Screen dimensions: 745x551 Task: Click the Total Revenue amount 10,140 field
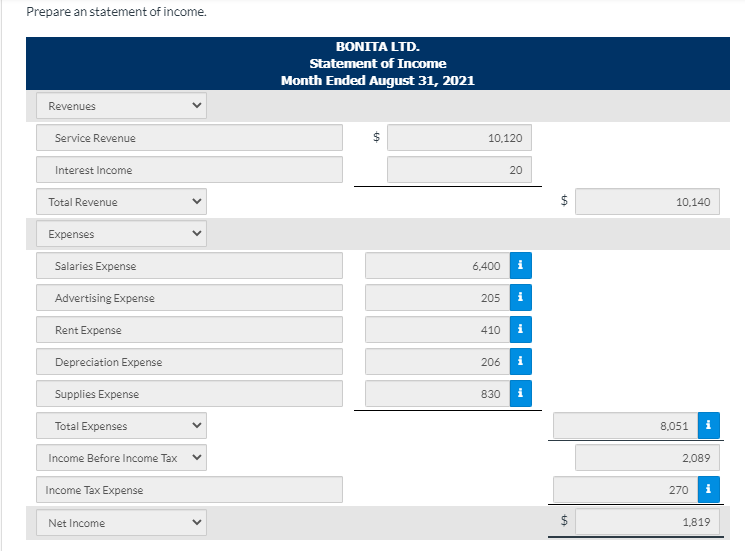(647, 201)
